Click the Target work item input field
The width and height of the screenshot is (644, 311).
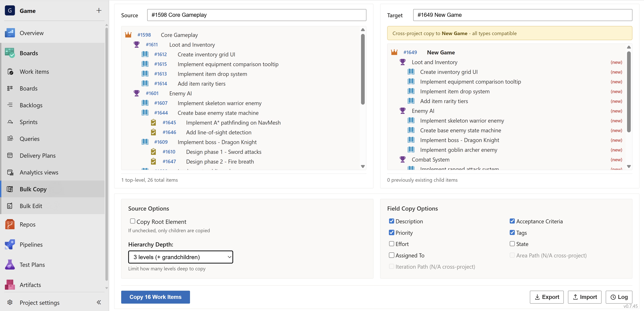click(522, 15)
